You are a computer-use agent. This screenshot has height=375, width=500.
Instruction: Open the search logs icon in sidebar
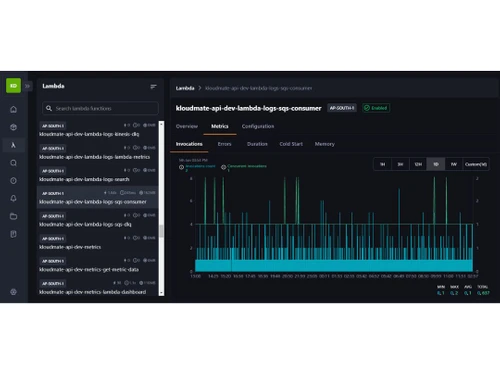point(13,163)
